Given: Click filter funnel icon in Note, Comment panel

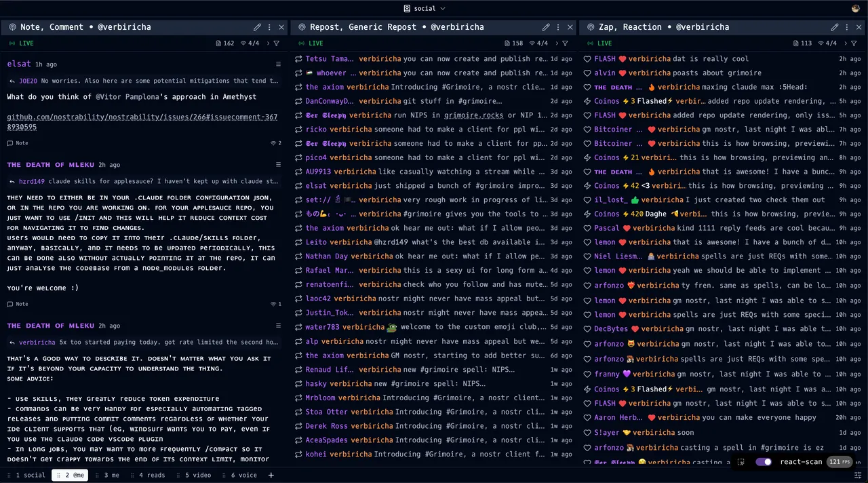Looking at the screenshot, I should point(276,43).
